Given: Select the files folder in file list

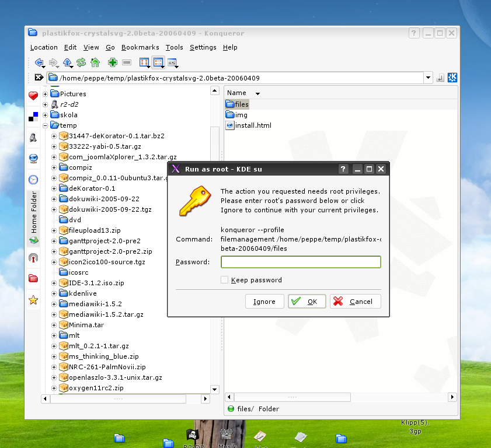Looking at the screenshot, I should [x=237, y=104].
